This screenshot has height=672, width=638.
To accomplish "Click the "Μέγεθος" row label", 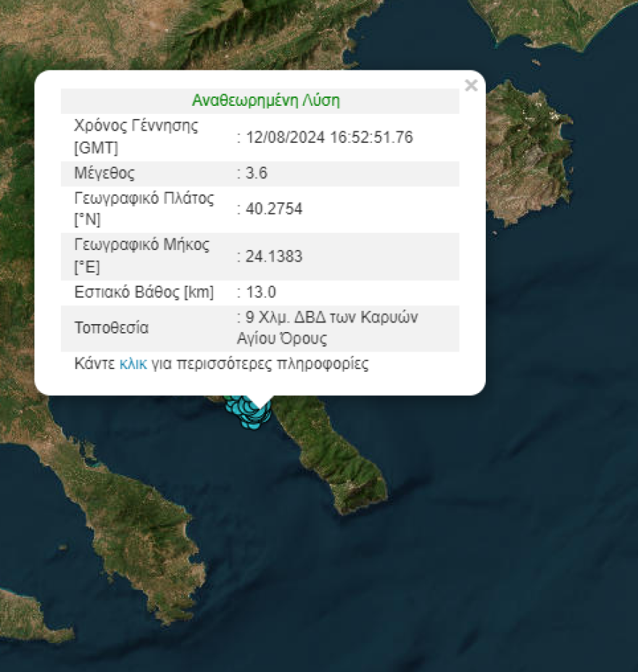I will point(104,173).
